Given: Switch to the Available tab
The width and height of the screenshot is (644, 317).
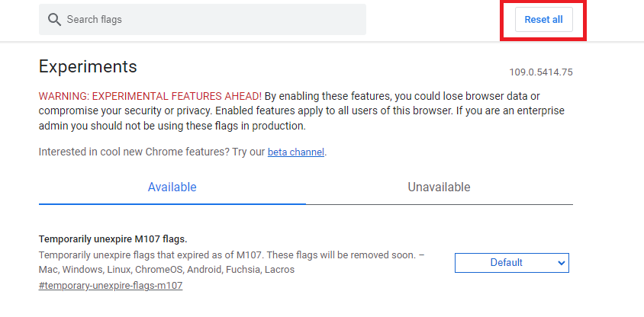Looking at the screenshot, I should [172, 187].
